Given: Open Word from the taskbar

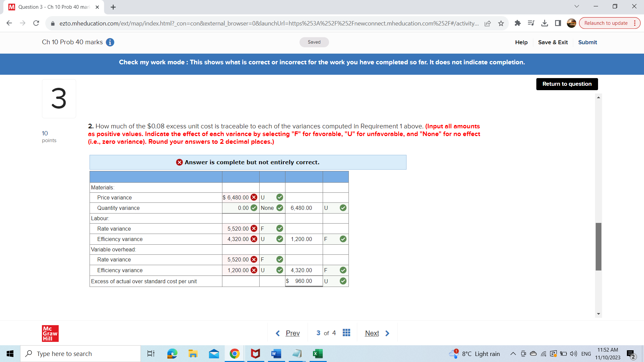Looking at the screenshot, I should [x=276, y=354].
